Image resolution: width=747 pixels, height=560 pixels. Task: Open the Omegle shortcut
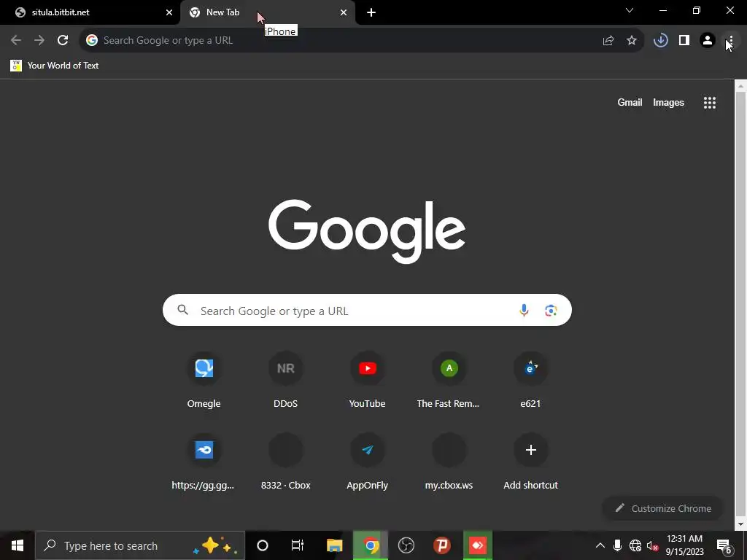tap(204, 381)
